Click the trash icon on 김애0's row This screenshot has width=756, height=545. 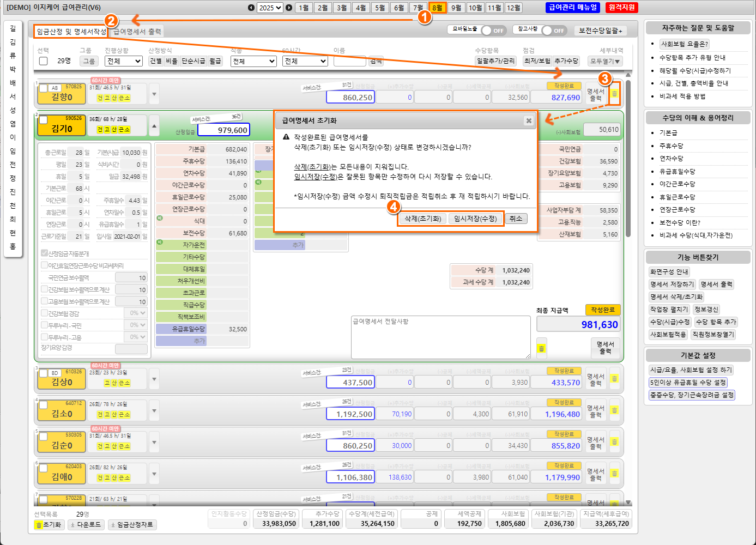pyautogui.click(x=614, y=474)
